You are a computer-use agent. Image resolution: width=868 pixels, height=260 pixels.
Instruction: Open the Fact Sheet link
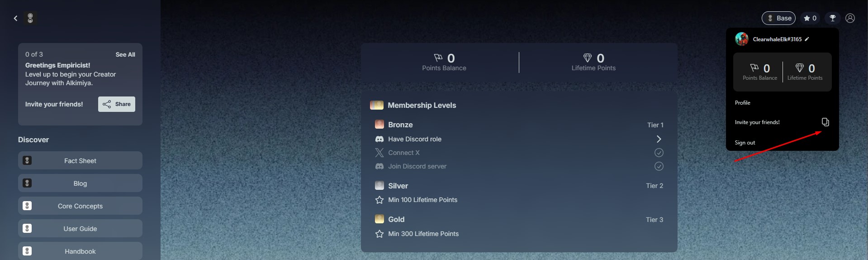pyautogui.click(x=80, y=161)
